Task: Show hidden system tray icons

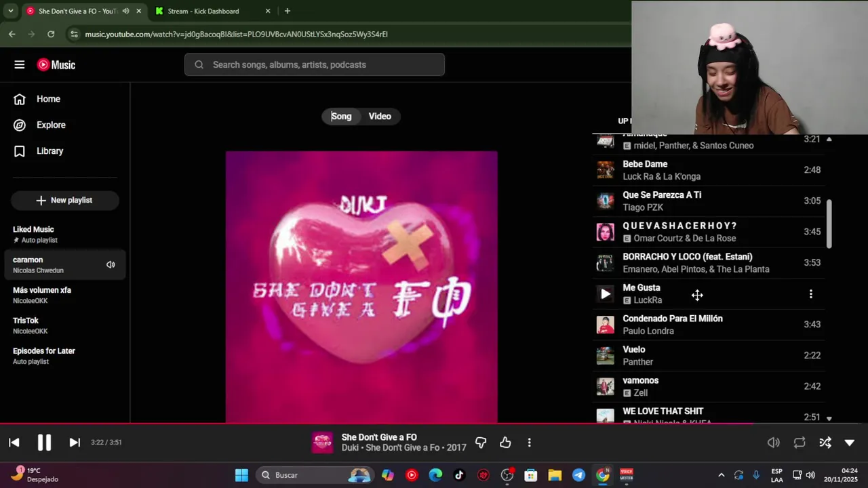Action: click(x=722, y=475)
